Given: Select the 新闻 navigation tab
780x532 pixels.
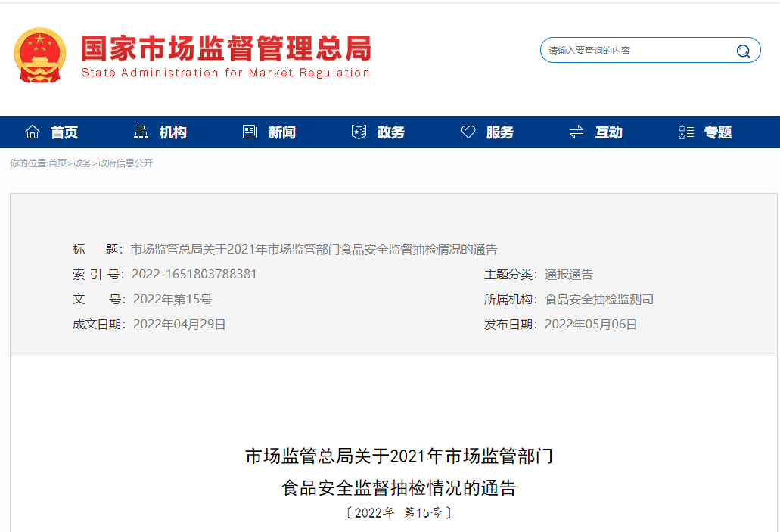Looking at the screenshot, I should [x=281, y=132].
